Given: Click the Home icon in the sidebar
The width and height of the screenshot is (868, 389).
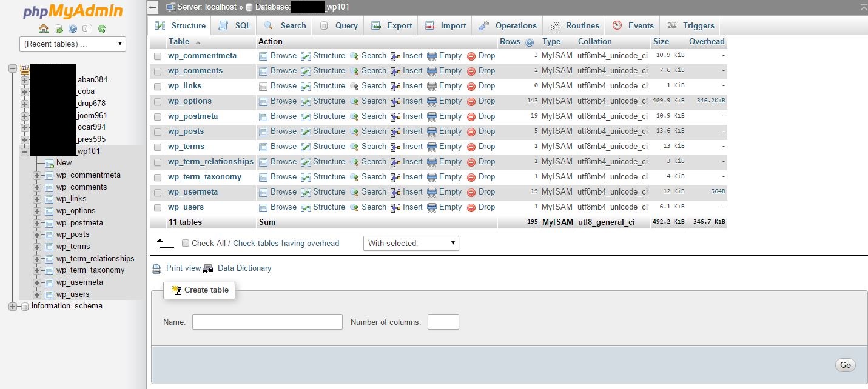Looking at the screenshot, I should (x=44, y=28).
